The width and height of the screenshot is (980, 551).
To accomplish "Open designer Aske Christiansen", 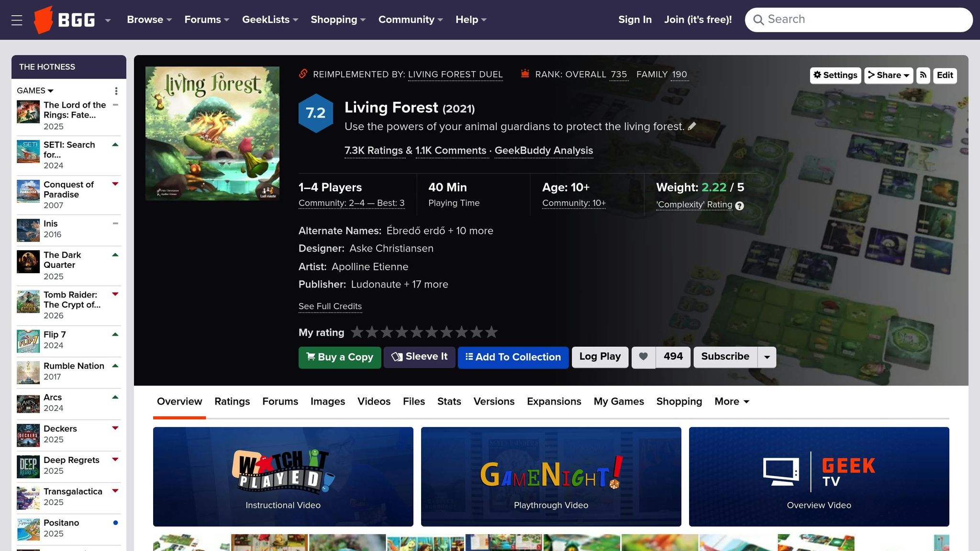I will [391, 248].
